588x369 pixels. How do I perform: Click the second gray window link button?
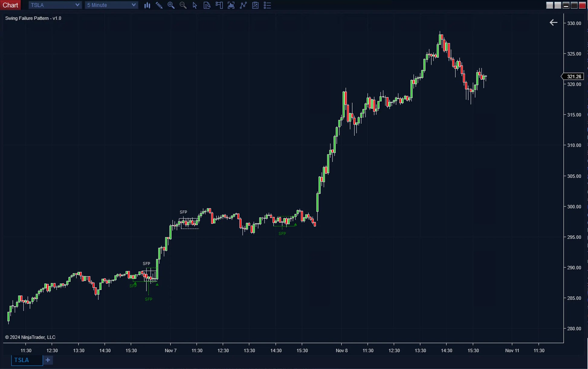coord(558,5)
